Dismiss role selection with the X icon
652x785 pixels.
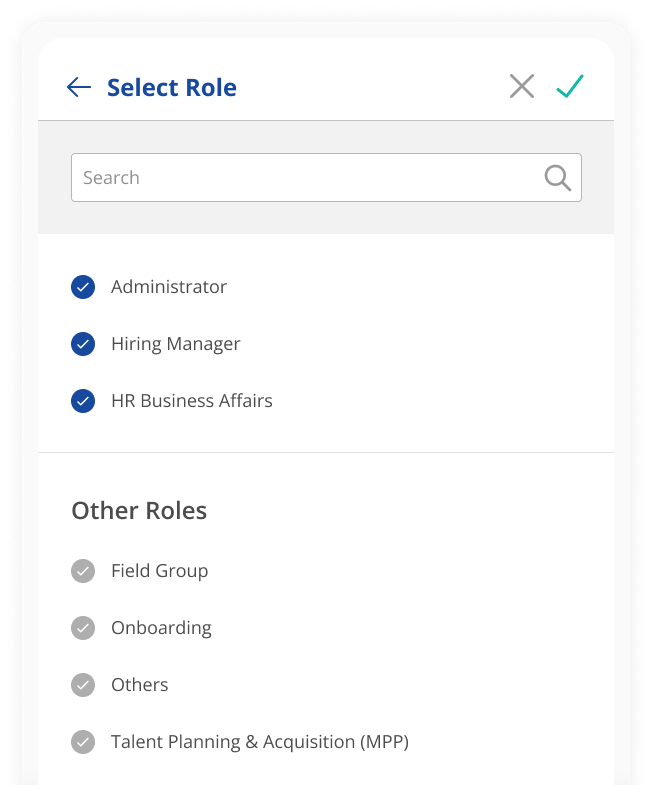point(522,86)
